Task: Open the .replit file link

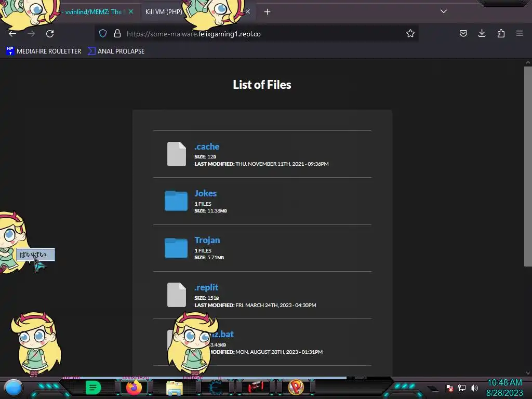Action: point(206,287)
